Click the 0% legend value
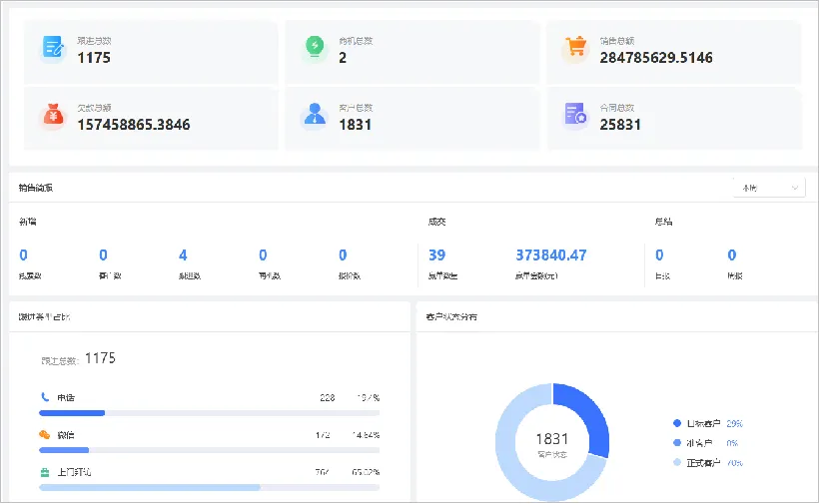819x504 pixels. click(732, 443)
